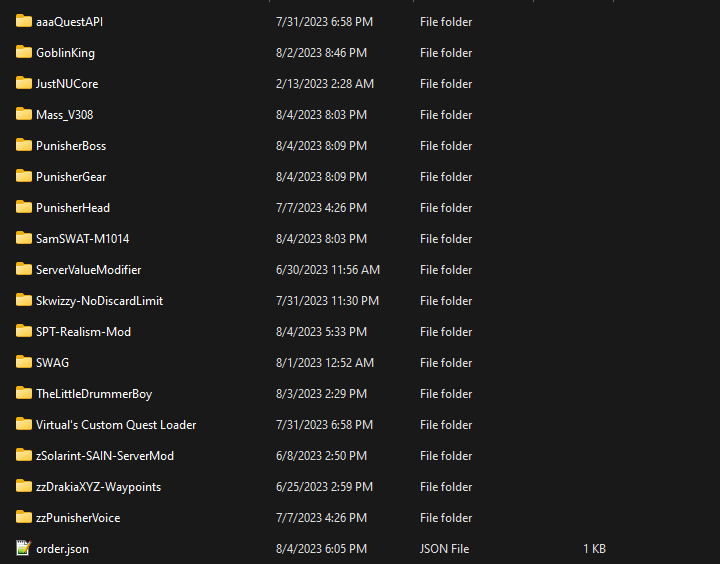
Task: Click the PunisherHead folder name
Action: click(73, 208)
